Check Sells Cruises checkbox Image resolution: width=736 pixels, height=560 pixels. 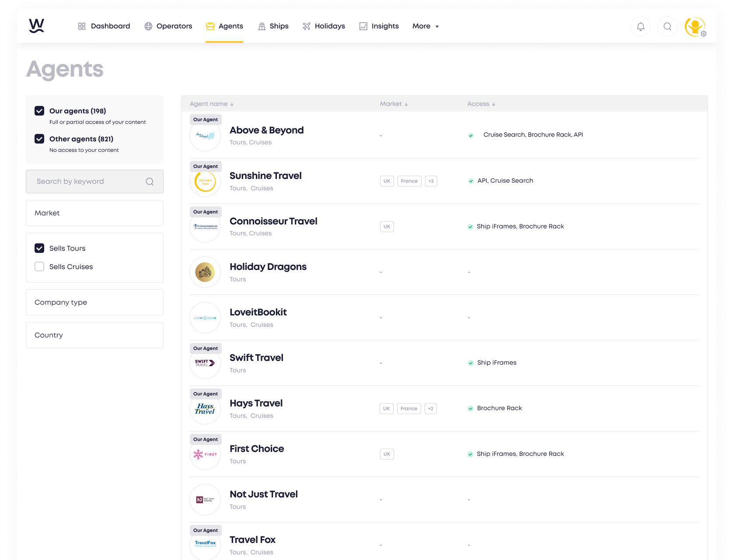[x=39, y=266]
